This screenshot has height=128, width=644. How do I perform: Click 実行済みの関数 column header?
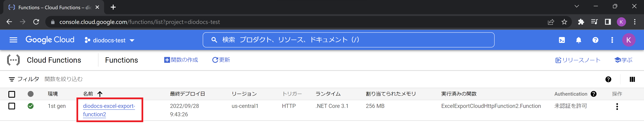pyautogui.click(x=459, y=94)
